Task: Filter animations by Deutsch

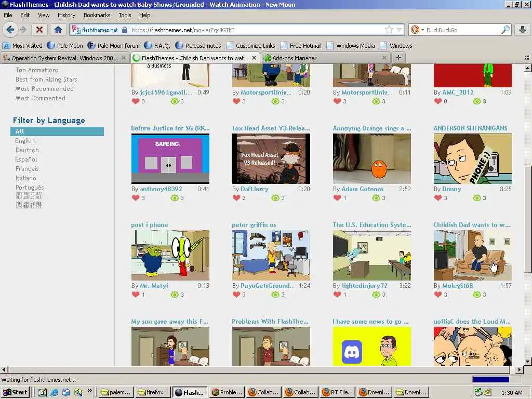Action: pyautogui.click(x=27, y=150)
